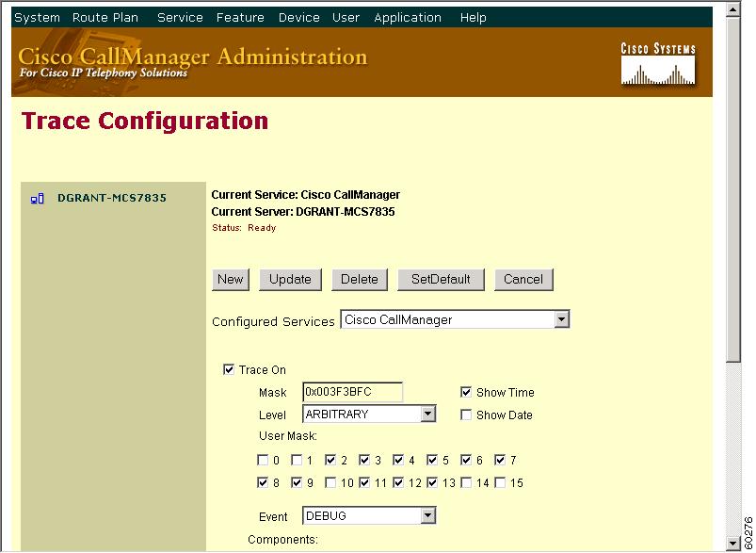Viewport: 756px width, 553px height.
Task: Open the Service menu
Action: point(180,17)
